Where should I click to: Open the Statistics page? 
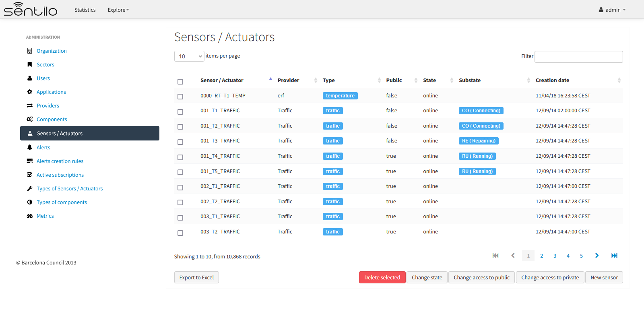tap(85, 10)
